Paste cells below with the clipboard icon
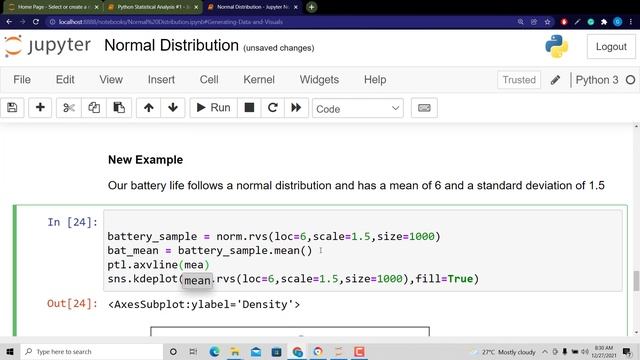This screenshot has width=640, height=360. click(119, 108)
